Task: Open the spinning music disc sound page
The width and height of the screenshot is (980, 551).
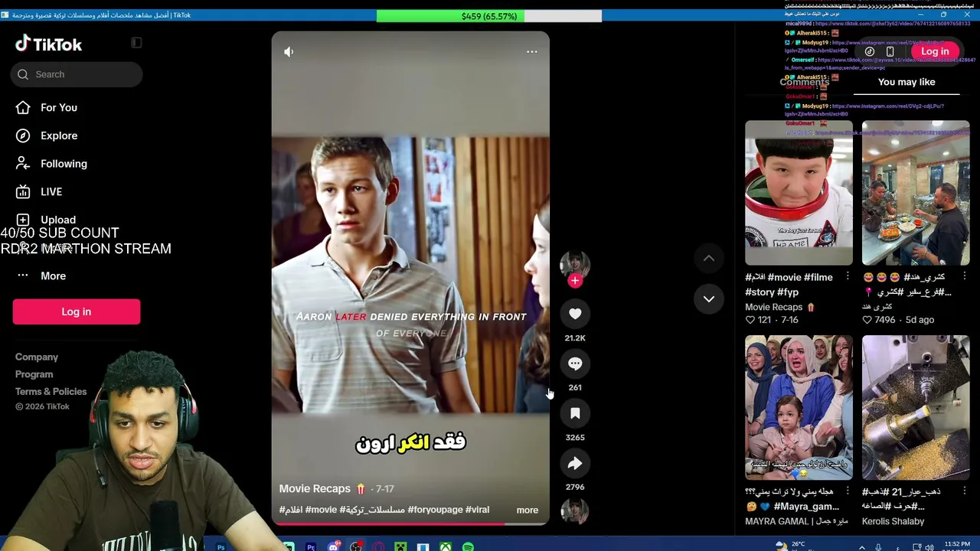Action: tap(575, 511)
